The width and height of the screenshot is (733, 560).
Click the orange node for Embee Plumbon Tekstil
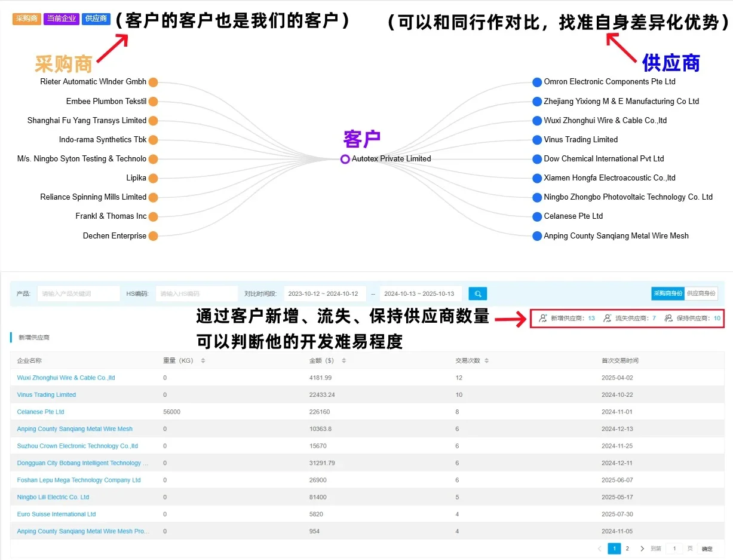click(x=153, y=102)
